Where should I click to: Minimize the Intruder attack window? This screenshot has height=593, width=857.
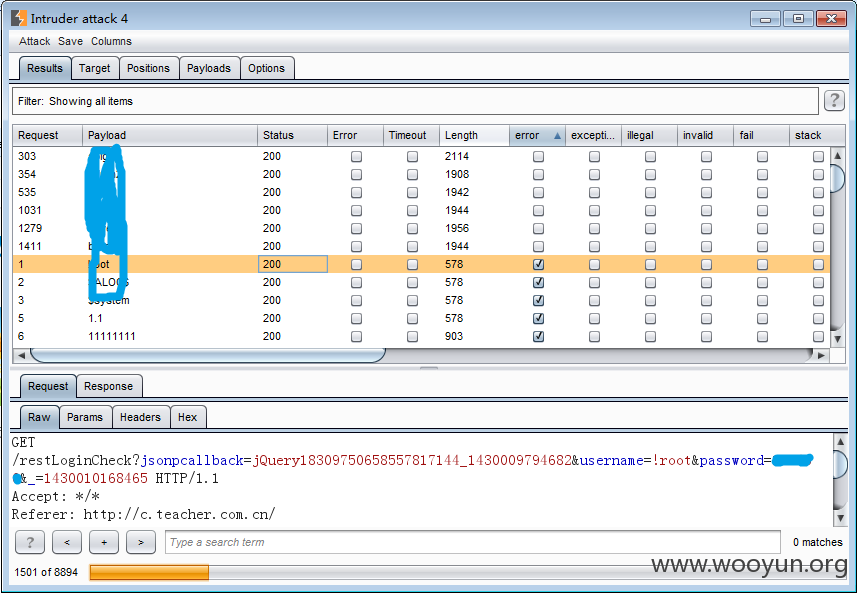coord(765,19)
